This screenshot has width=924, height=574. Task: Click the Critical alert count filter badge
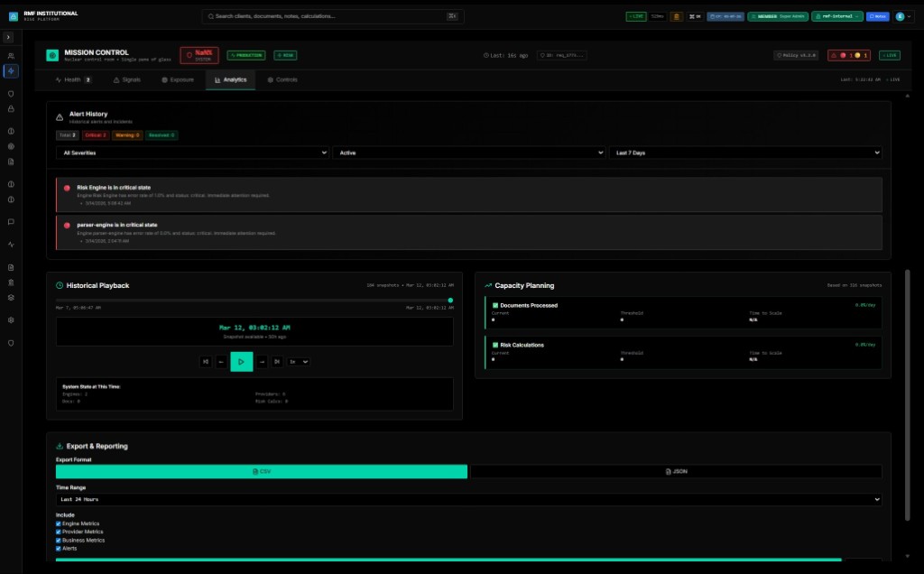[x=95, y=135]
